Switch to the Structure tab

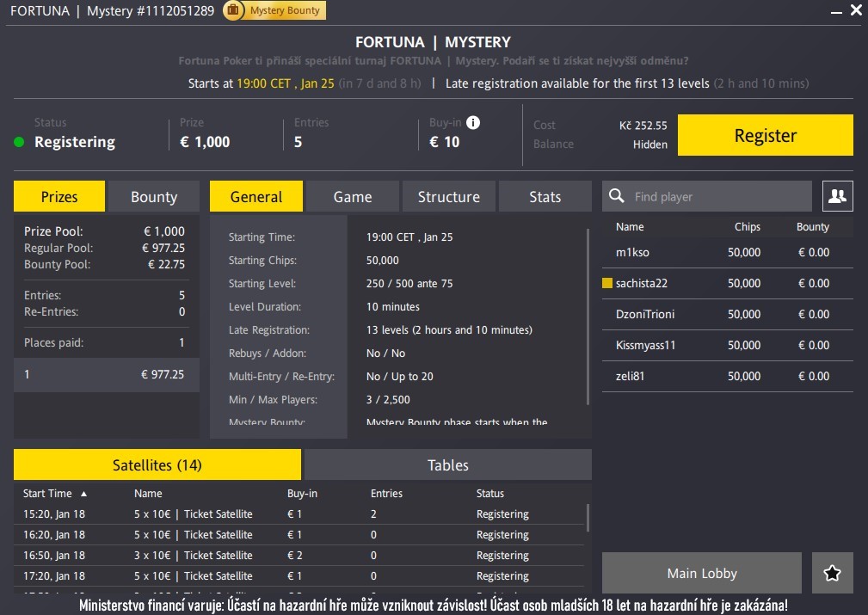click(x=449, y=196)
